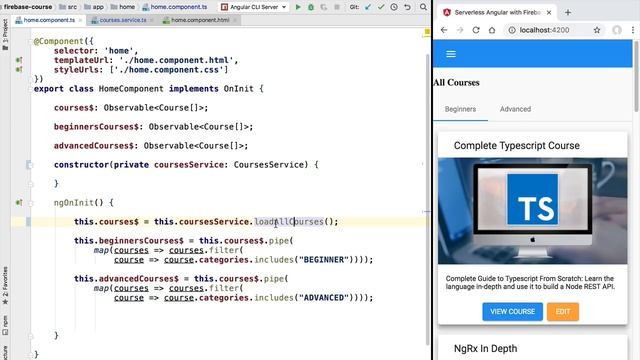
Task: Select home folder breadcrumb
Action: point(122,7)
